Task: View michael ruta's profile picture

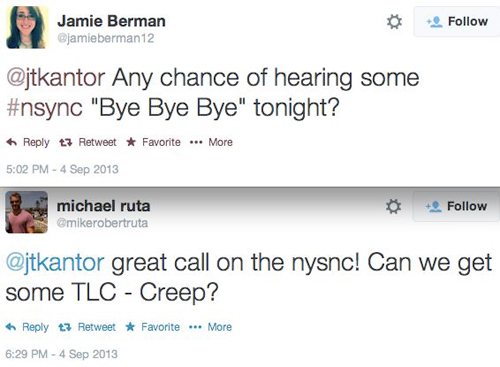Action: tap(27, 212)
